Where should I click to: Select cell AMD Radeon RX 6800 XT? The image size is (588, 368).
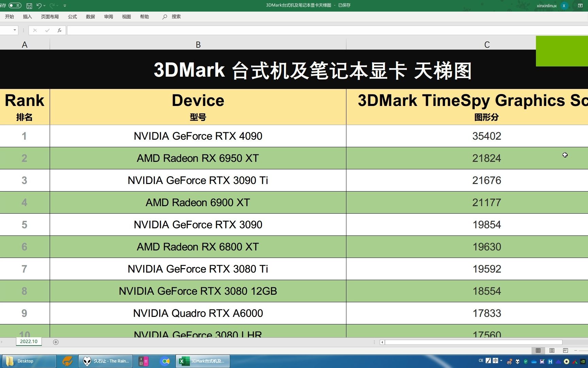click(x=198, y=247)
